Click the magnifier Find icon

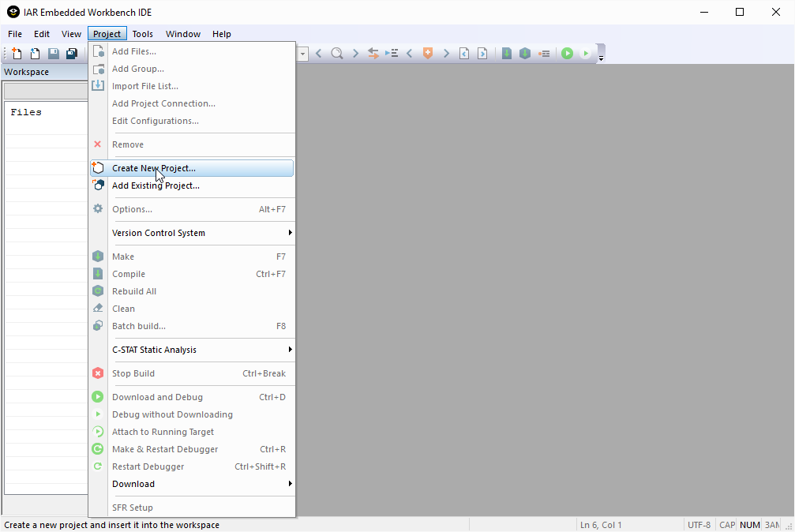tap(336, 53)
